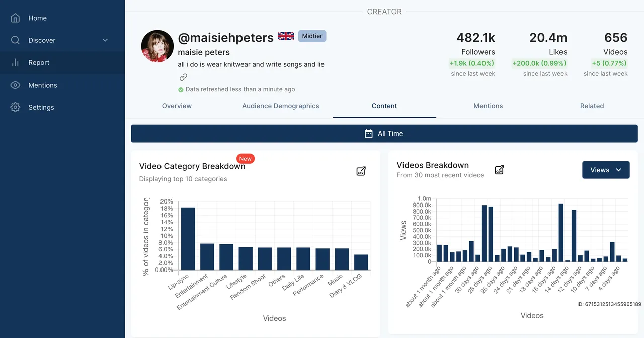Expand the Discover menu chevron
This screenshot has width=644, height=338.
tap(105, 40)
